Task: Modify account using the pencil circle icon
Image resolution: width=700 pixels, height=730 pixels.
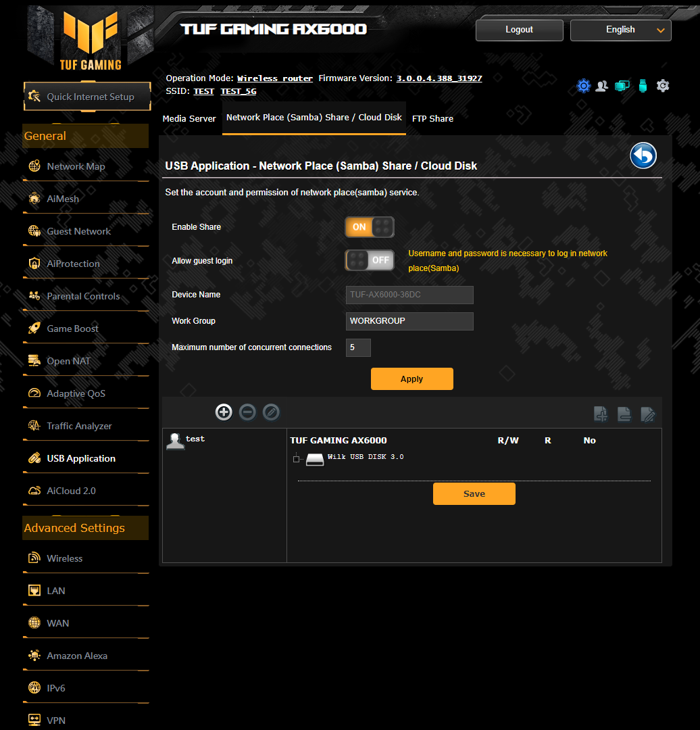Action: 272,412
